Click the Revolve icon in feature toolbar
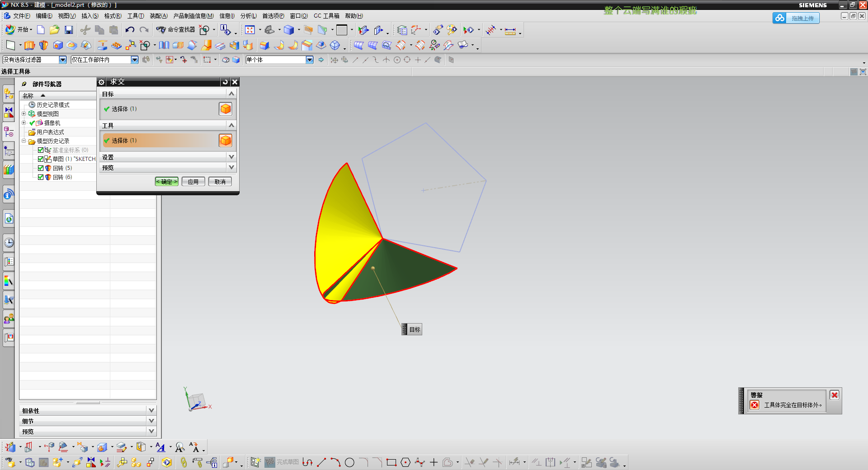 (44, 45)
